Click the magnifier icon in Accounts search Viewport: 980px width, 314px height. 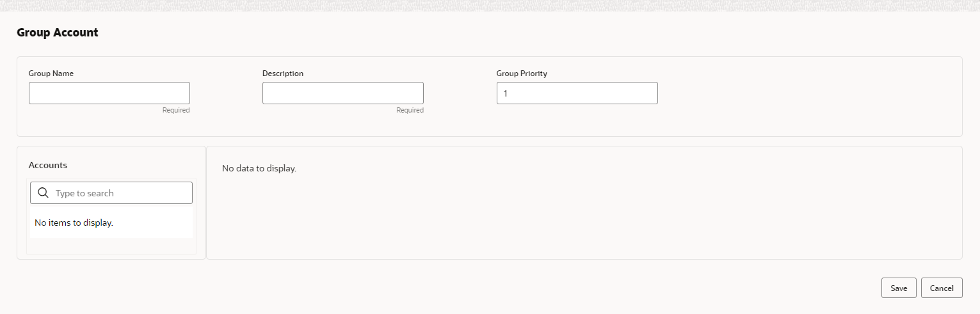click(x=44, y=193)
